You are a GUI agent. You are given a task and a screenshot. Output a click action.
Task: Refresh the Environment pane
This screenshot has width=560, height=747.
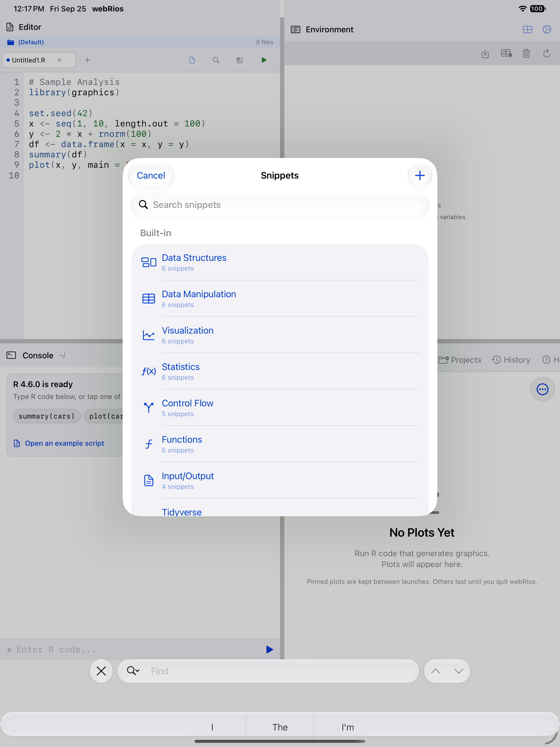point(547,53)
